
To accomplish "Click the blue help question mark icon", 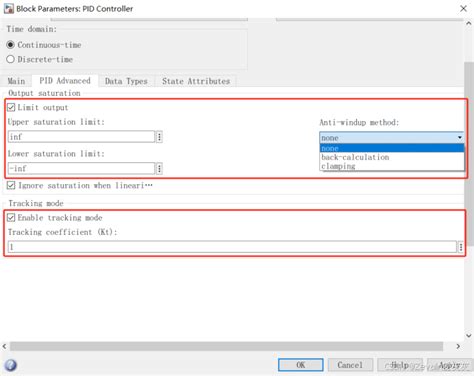I will click(11, 365).
